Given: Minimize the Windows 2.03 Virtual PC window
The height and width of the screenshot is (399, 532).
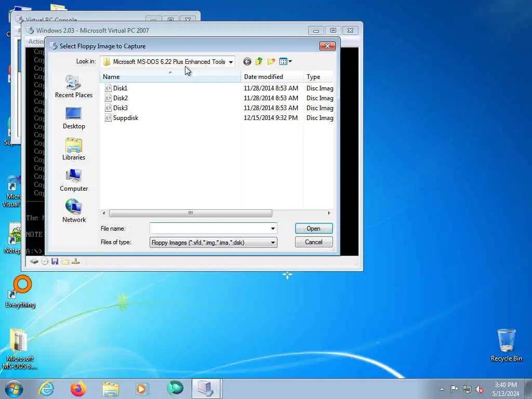Looking at the screenshot, I should (316, 30).
